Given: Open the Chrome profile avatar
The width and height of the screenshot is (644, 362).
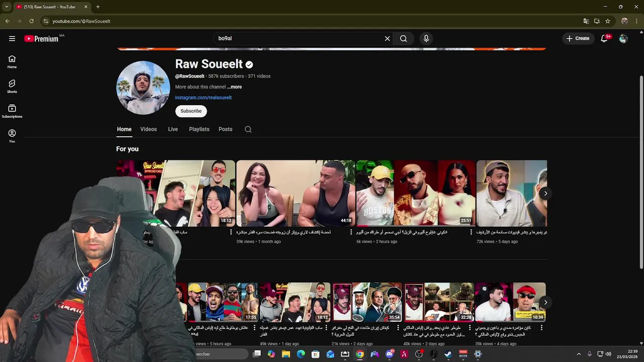Looking at the screenshot, I should [624, 21].
